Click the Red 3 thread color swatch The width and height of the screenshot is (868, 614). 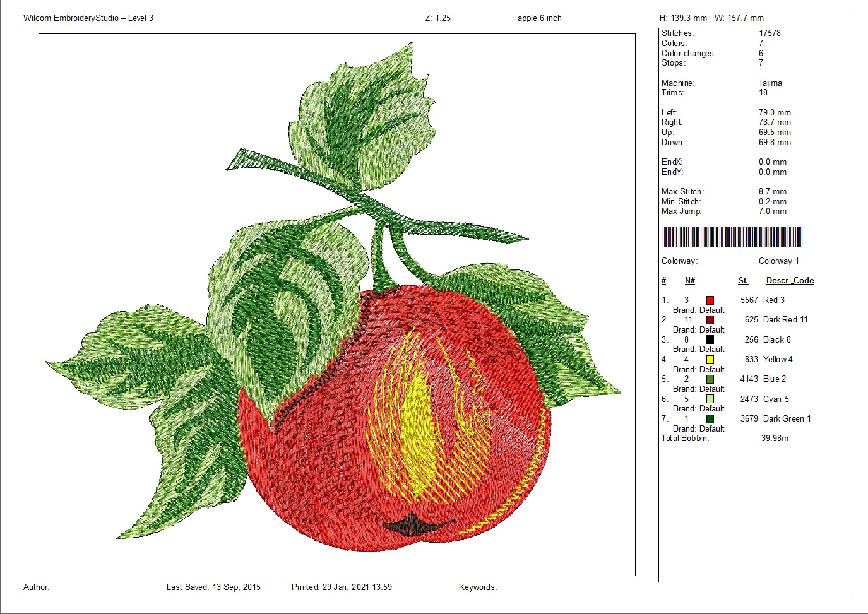pyautogui.click(x=710, y=300)
